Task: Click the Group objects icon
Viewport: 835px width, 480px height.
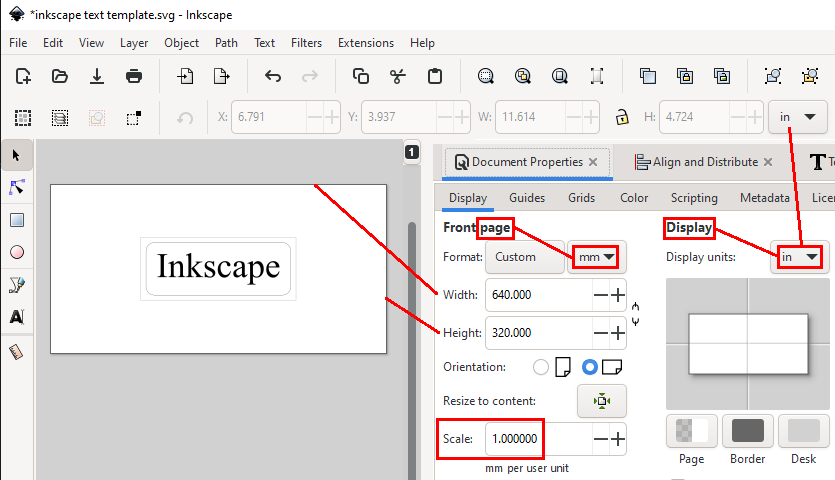Action: point(773,76)
